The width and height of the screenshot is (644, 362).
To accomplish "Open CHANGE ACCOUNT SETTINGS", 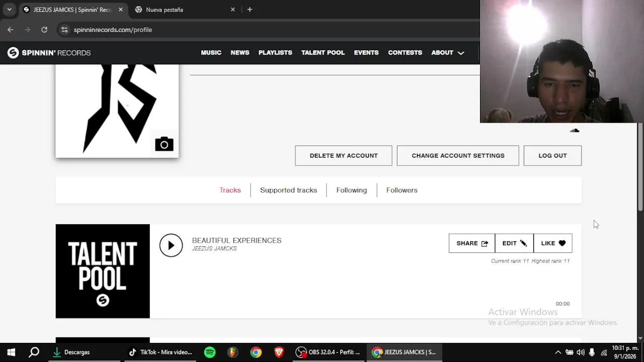I will point(458,156).
